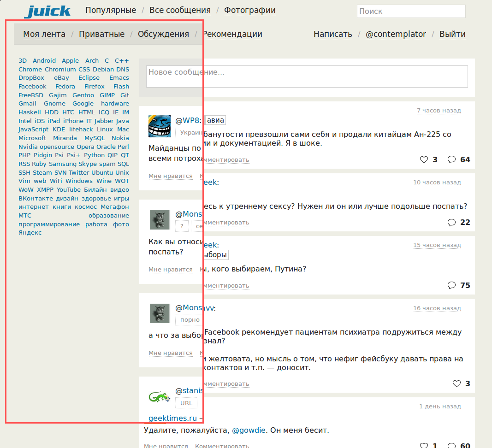492x448 pixels.
Task: Open the Python tag in cloud
Action: (95, 155)
